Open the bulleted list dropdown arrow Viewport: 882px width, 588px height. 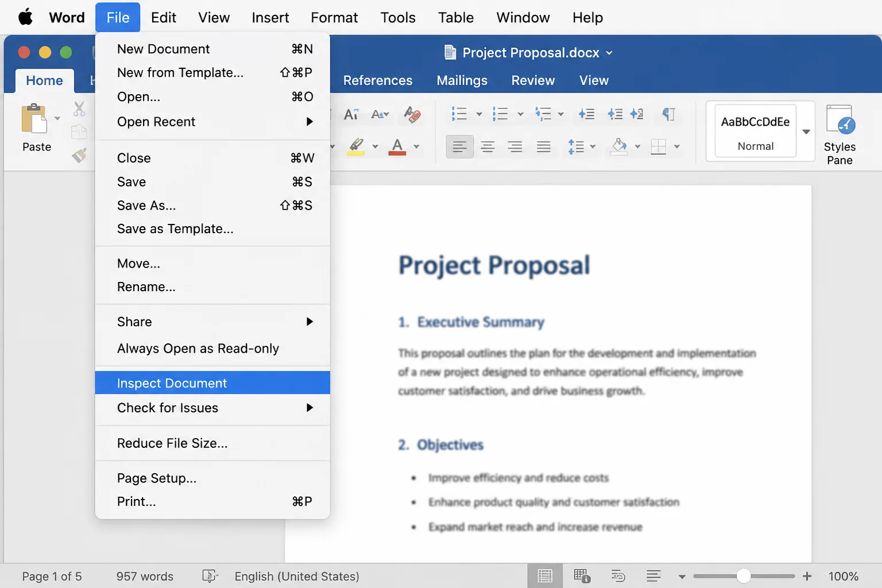coord(479,114)
